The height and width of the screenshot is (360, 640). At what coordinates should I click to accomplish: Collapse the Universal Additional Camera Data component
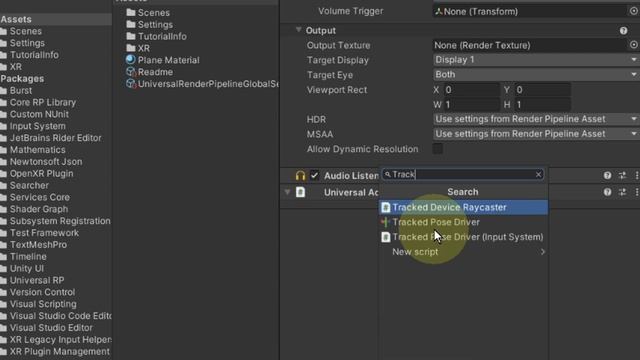click(287, 192)
